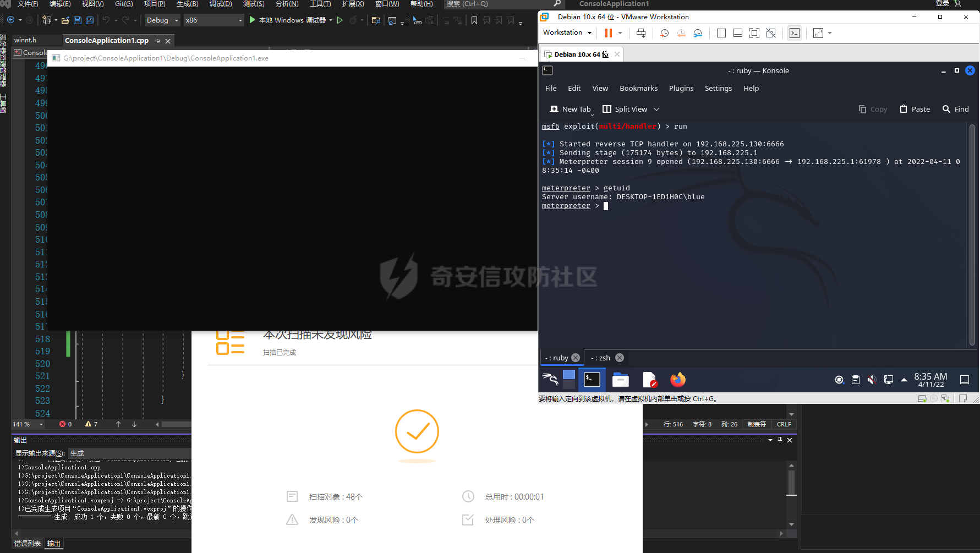The image size is (980, 553).
Task: Close the ruby tab in Konsole
Action: tap(576, 358)
